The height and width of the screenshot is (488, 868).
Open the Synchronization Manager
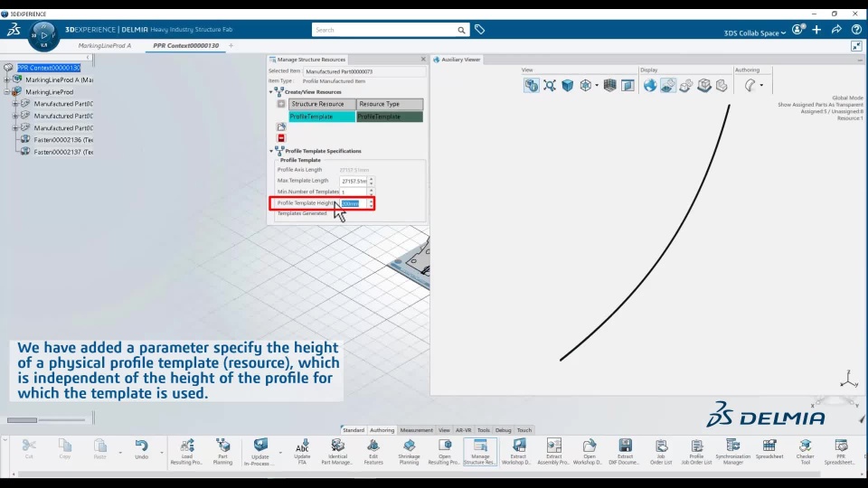(x=733, y=452)
